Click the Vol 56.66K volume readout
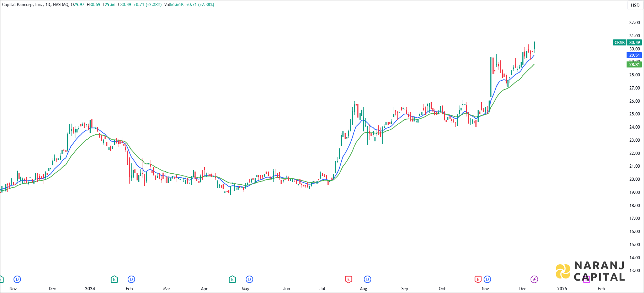Image resolution: width=644 pixels, height=293 pixels. click(x=174, y=5)
